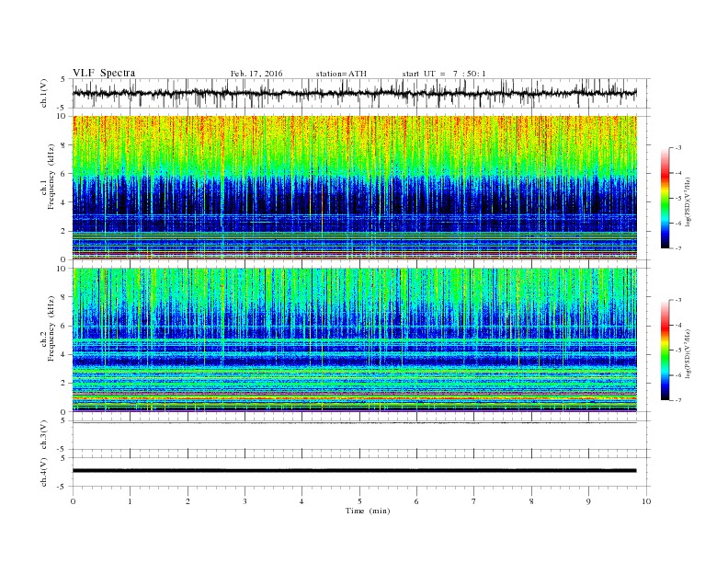Click the "4" kHz tick on ch.2 spectrogram axis
The width and height of the screenshot is (728, 563).
(x=64, y=354)
